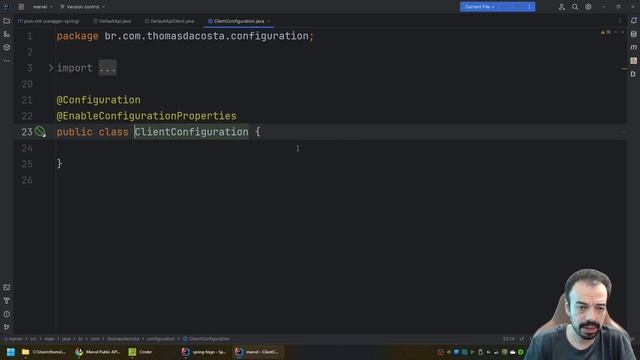Click the Spring bean gutter icon on line 23
Viewport: 640px width, 360px height.
pyautogui.click(x=40, y=131)
